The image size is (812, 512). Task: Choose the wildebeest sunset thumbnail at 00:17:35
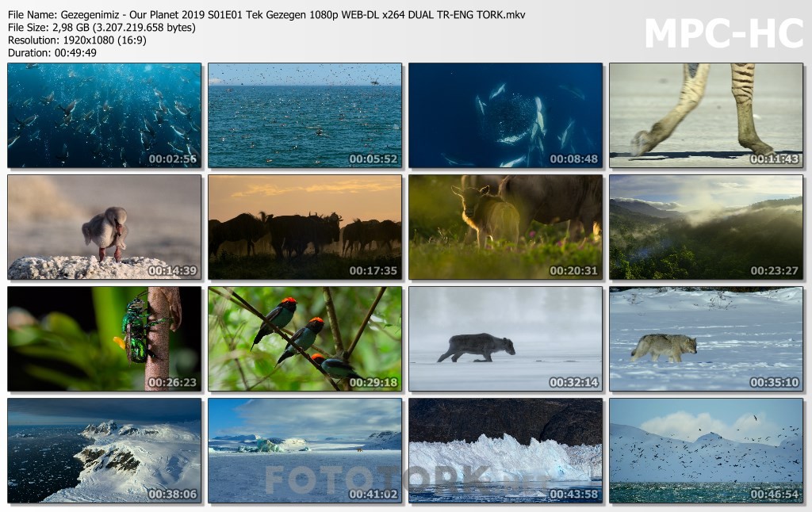[x=305, y=227]
